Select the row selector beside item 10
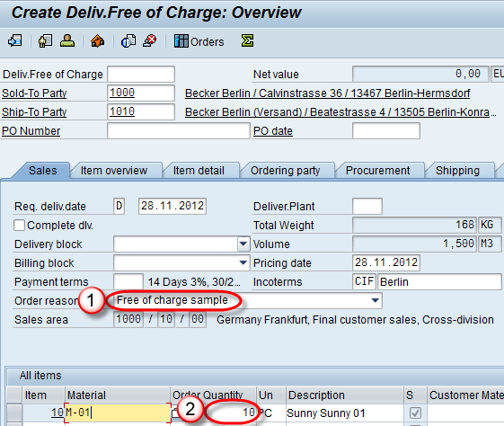 (x=14, y=413)
